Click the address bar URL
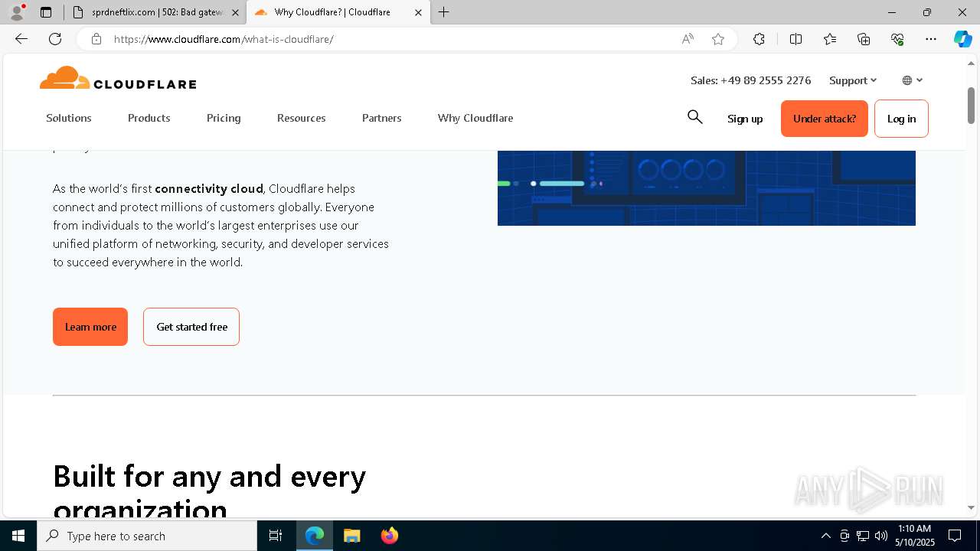The height and width of the screenshot is (551, 980). click(224, 39)
